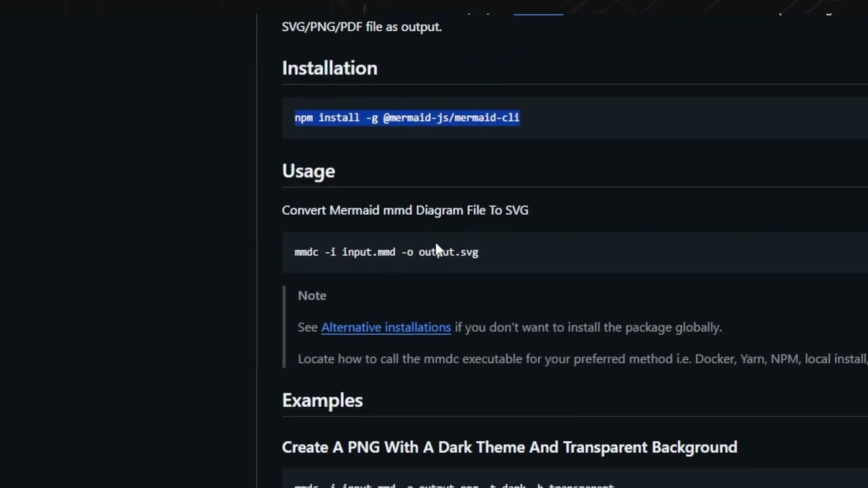Click the Usage heading
Screen dimensions: 868x488
309,171
